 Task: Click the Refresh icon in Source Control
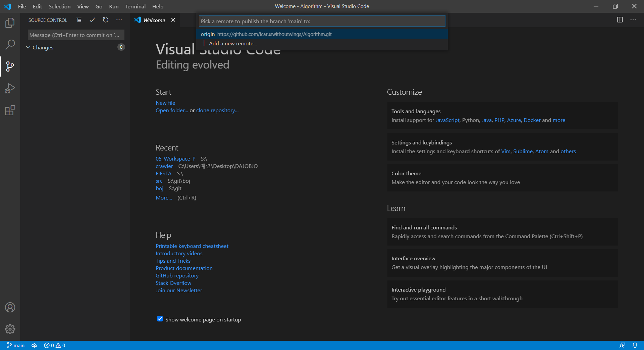(106, 20)
